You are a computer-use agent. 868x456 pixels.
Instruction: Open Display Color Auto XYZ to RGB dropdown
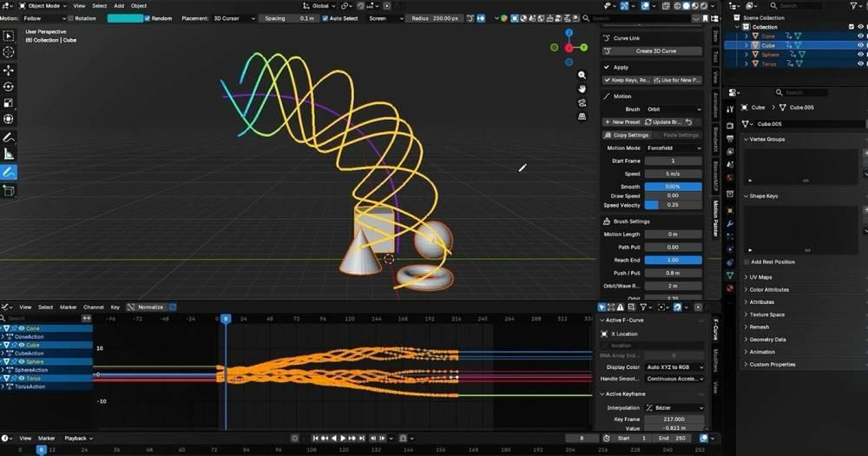pos(674,367)
